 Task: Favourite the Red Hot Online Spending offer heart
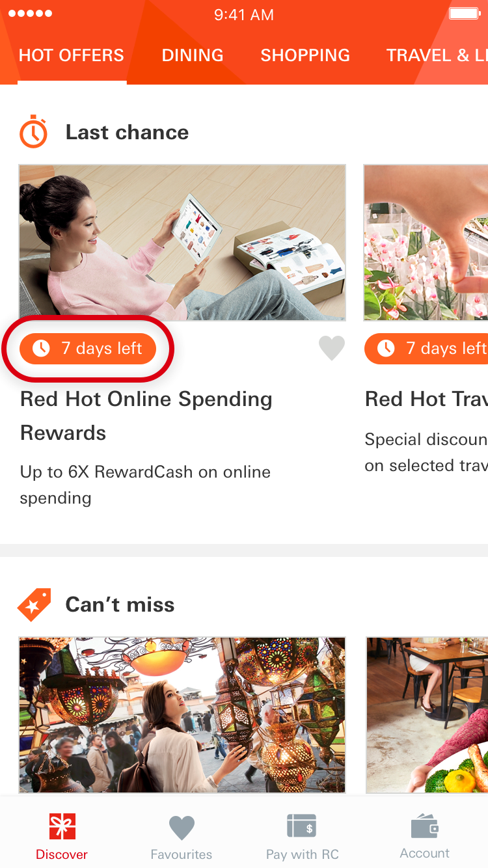[332, 349]
